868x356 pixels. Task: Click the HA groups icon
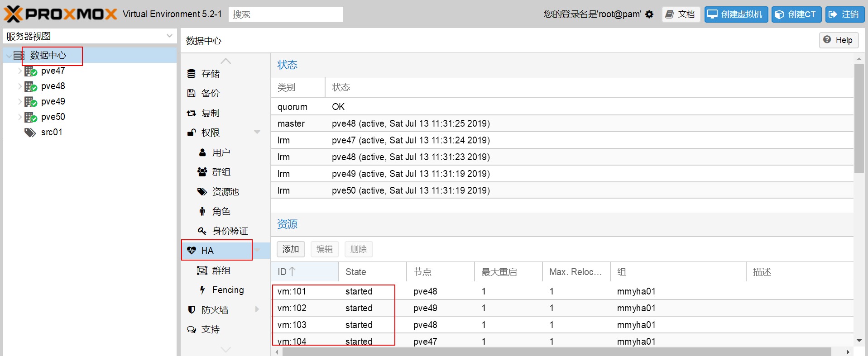[x=202, y=271]
